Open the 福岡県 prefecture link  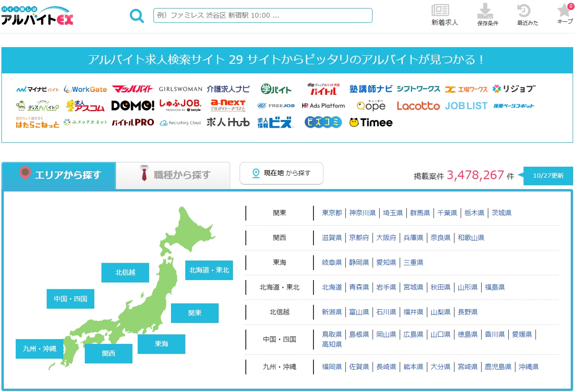coord(332,367)
